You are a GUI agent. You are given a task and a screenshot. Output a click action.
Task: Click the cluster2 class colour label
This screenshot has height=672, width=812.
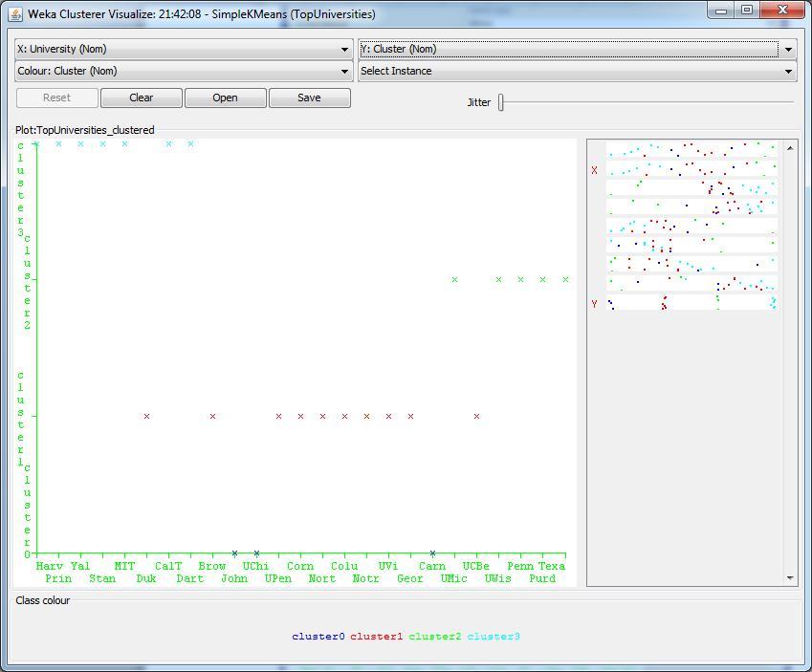point(435,637)
